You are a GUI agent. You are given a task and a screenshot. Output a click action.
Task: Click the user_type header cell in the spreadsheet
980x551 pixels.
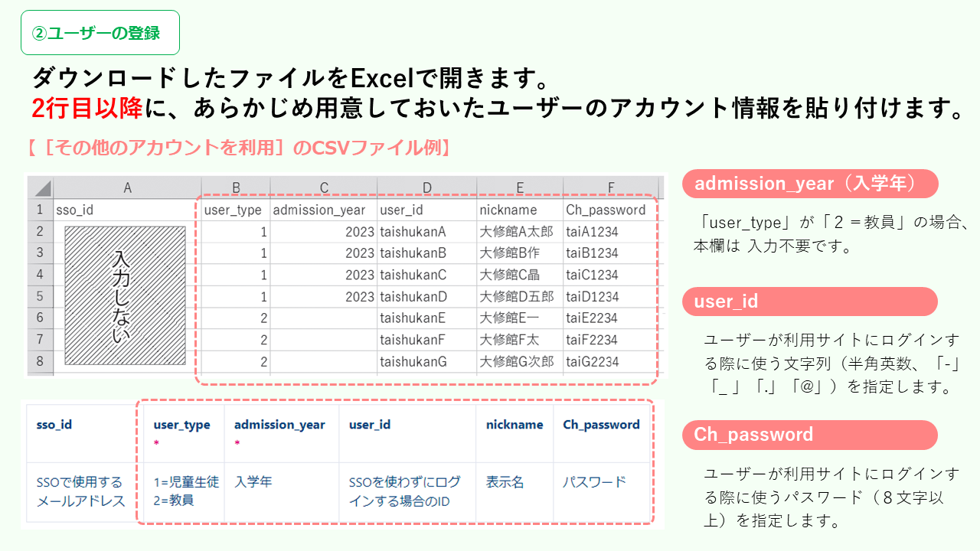coord(236,210)
